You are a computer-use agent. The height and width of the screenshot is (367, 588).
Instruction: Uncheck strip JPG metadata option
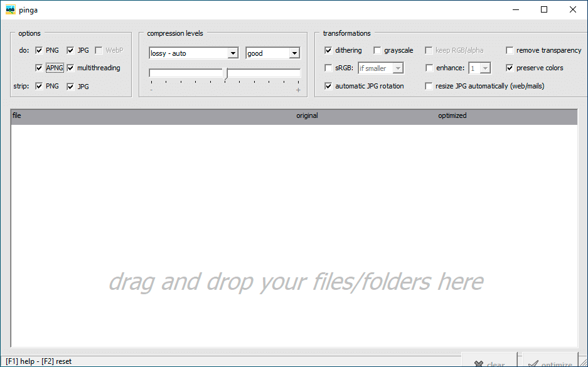(71, 87)
